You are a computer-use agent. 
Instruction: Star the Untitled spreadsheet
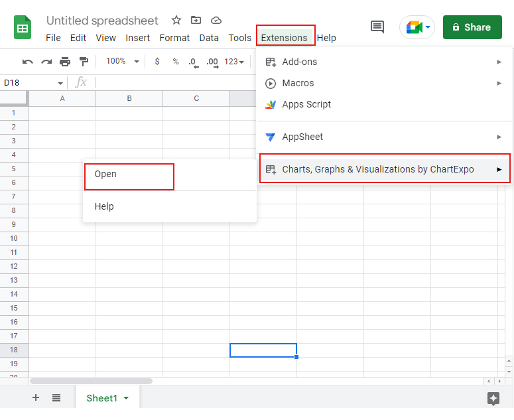pos(176,21)
